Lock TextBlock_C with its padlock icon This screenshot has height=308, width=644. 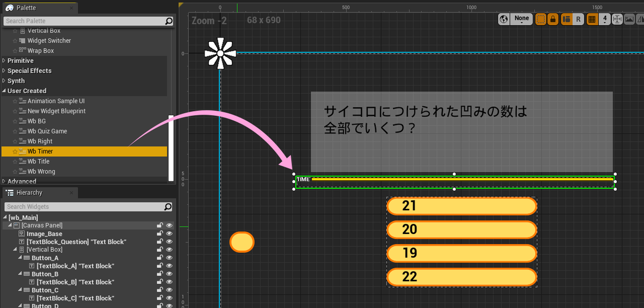pyautogui.click(x=160, y=298)
